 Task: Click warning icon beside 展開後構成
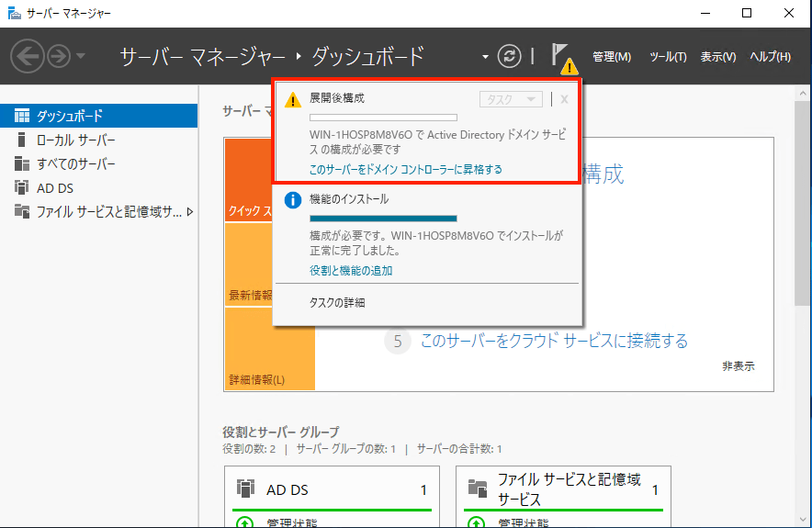pyautogui.click(x=293, y=100)
